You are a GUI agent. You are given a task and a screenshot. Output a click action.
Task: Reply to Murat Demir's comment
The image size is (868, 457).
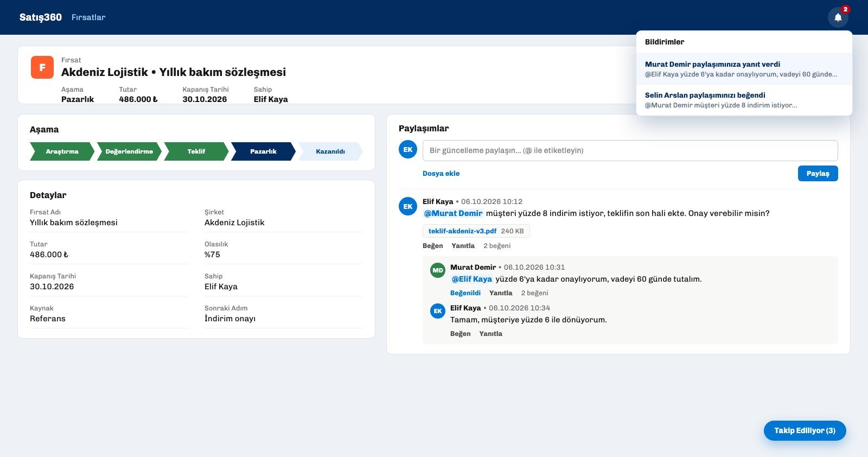501,293
